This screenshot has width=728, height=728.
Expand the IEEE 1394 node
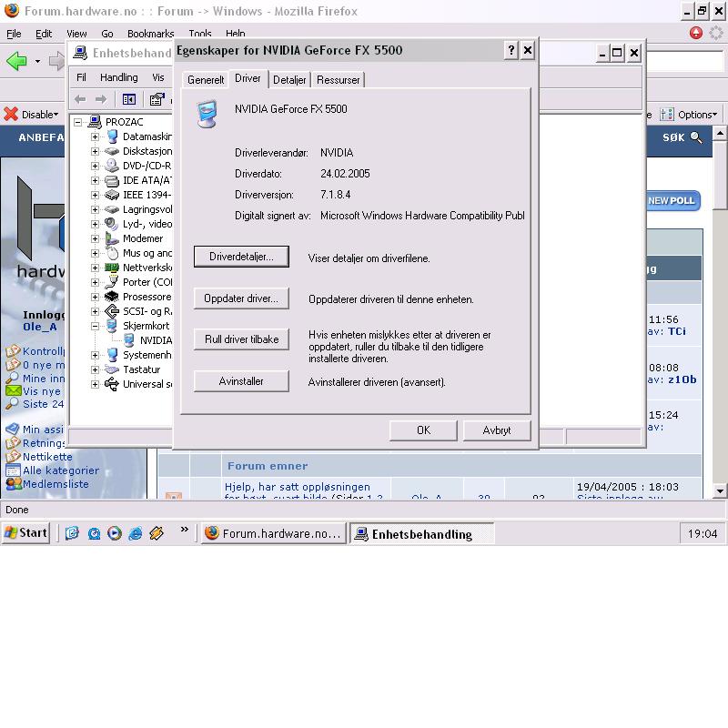96,195
